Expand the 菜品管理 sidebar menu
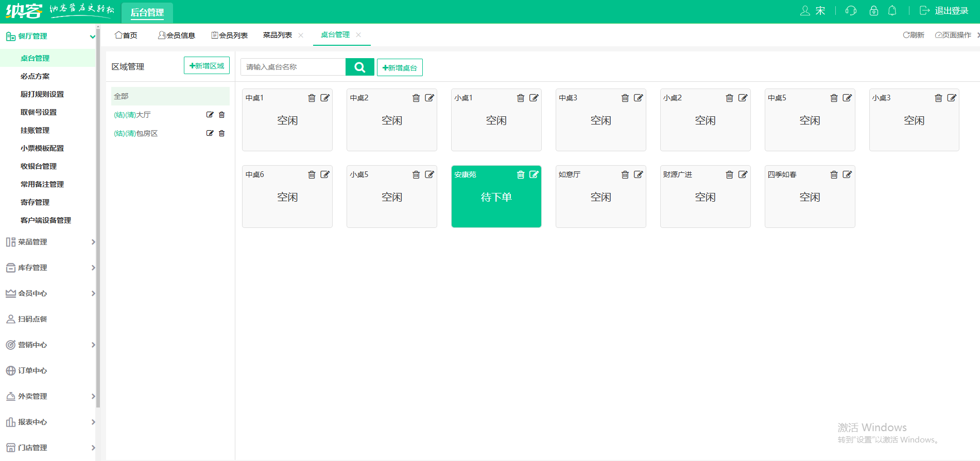The height and width of the screenshot is (461, 980). [x=49, y=242]
